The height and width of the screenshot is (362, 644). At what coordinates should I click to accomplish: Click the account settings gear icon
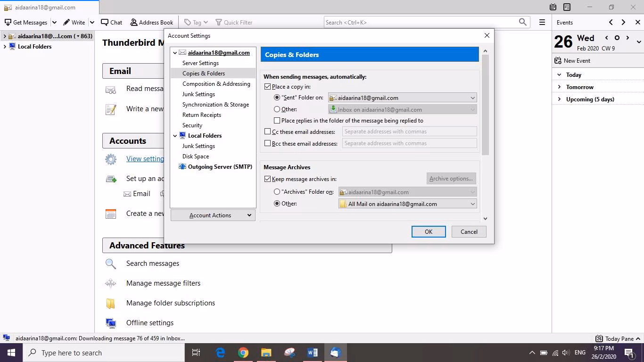111,159
